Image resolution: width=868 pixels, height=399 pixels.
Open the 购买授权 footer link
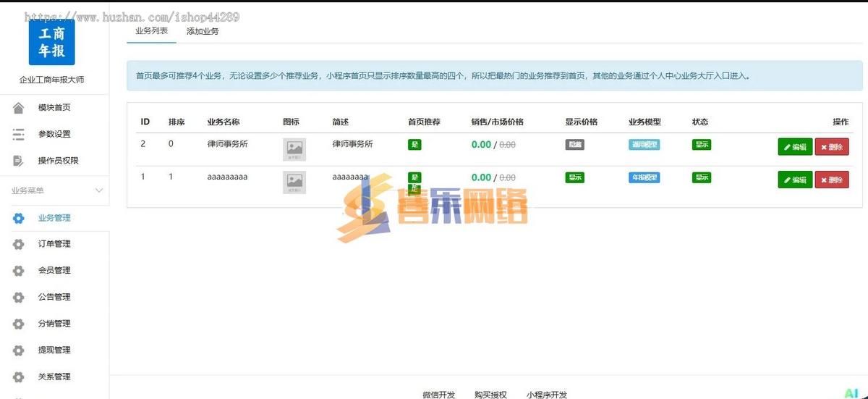490,395
